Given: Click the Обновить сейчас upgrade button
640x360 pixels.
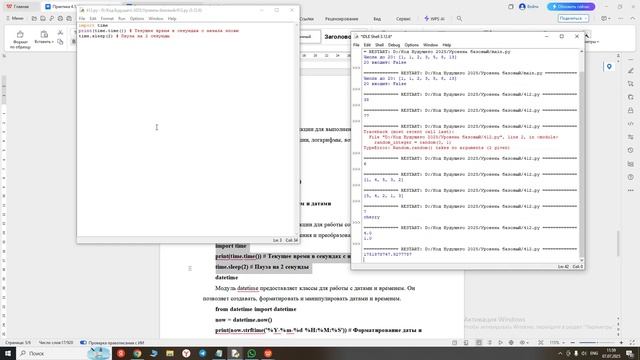Looking at the screenshot, I should tap(571, 7).
